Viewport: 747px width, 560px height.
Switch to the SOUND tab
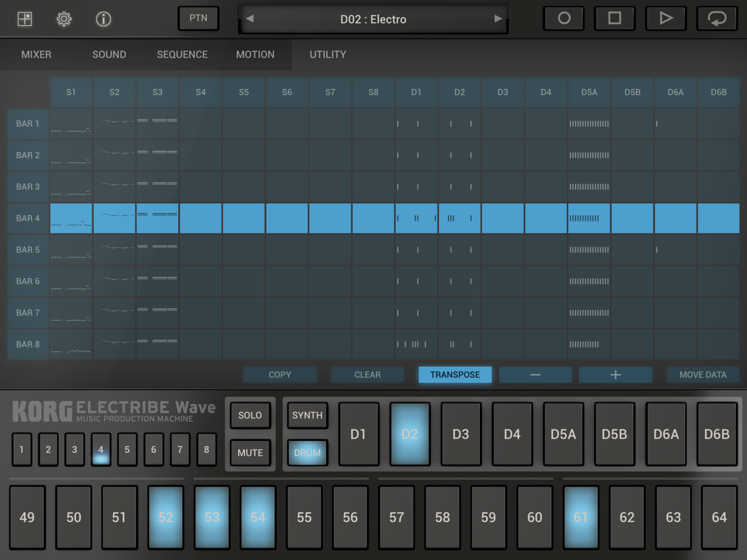pyautogui.click(x=109, y=54)
